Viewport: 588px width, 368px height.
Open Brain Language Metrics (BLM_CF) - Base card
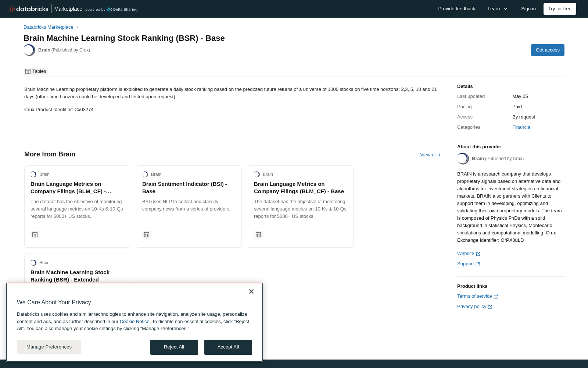click(x=301, y=206)
